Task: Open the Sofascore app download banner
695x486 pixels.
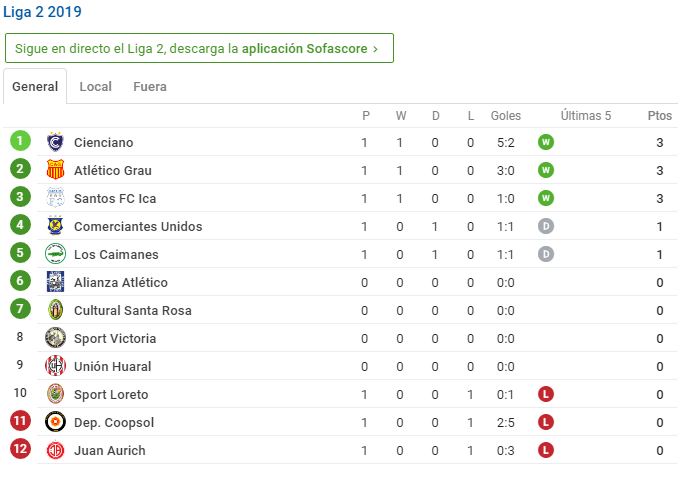Action: 199,48
